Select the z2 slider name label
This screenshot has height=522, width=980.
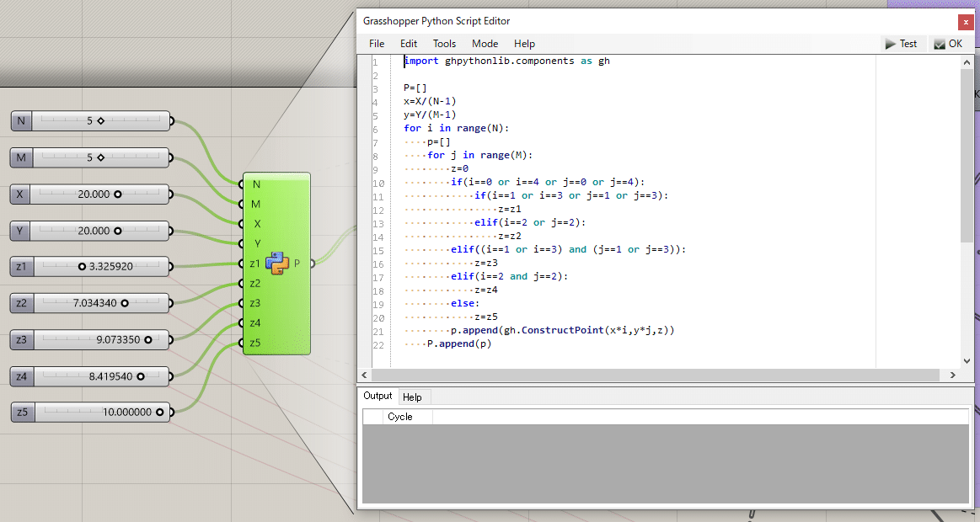click(22, 303)
